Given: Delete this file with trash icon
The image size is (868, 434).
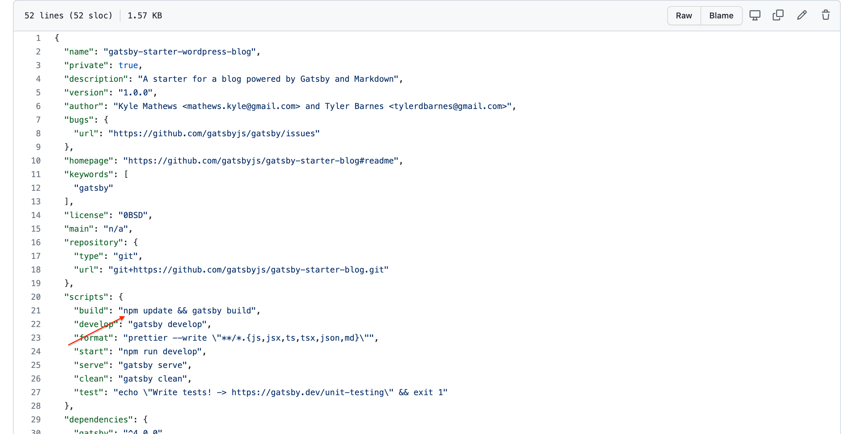Looking at the screenshot, I should coord(826,15).
